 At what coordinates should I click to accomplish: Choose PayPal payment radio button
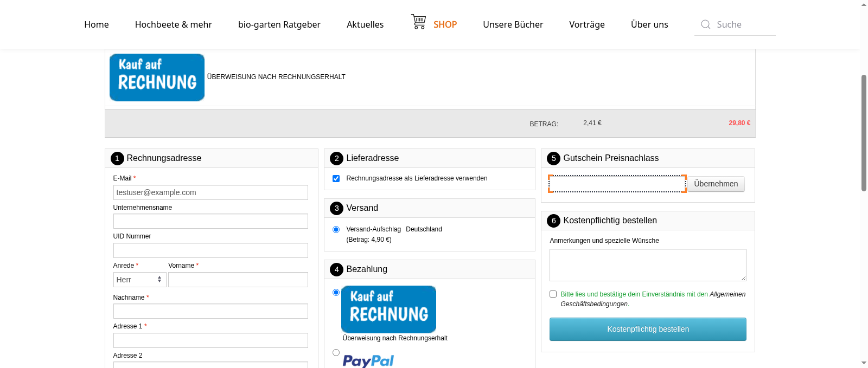(x=336, y=353)
